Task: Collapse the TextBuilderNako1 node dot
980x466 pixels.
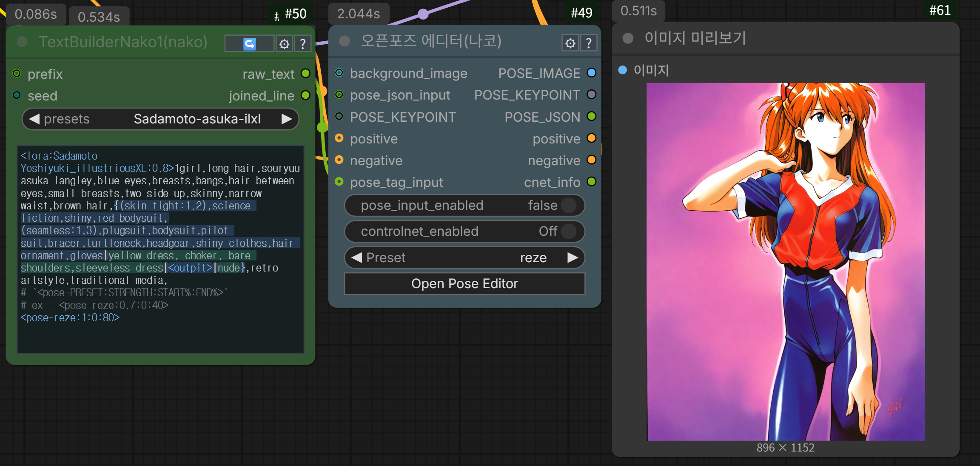Action: coord(22,42)
